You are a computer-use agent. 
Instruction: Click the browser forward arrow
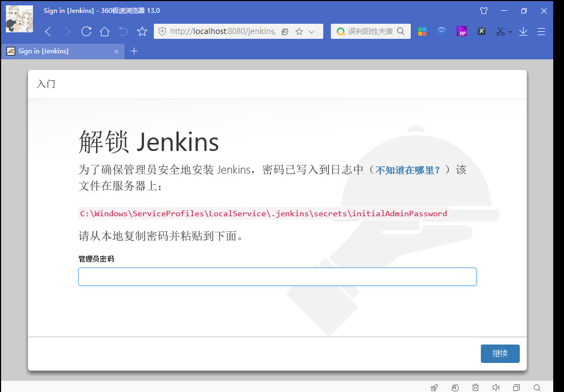(x=67, y=32)
